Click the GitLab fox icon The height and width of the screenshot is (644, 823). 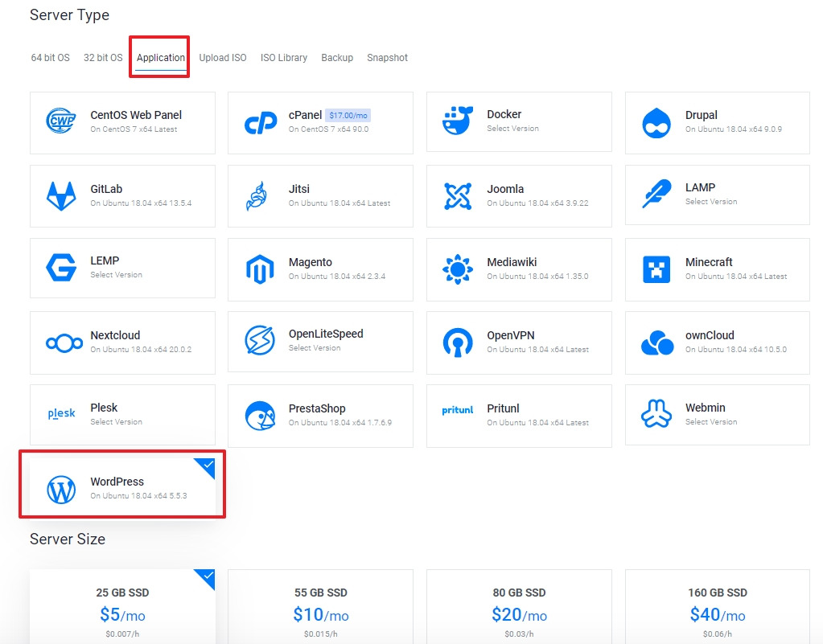pos(61,196)
